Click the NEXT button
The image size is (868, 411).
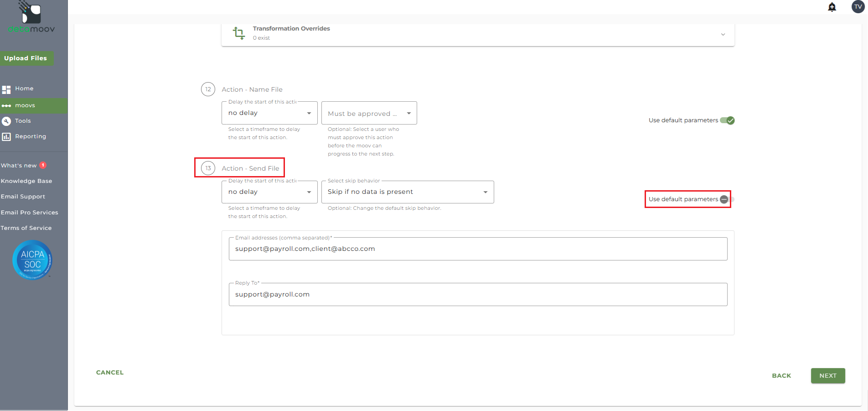pos(827,376)
